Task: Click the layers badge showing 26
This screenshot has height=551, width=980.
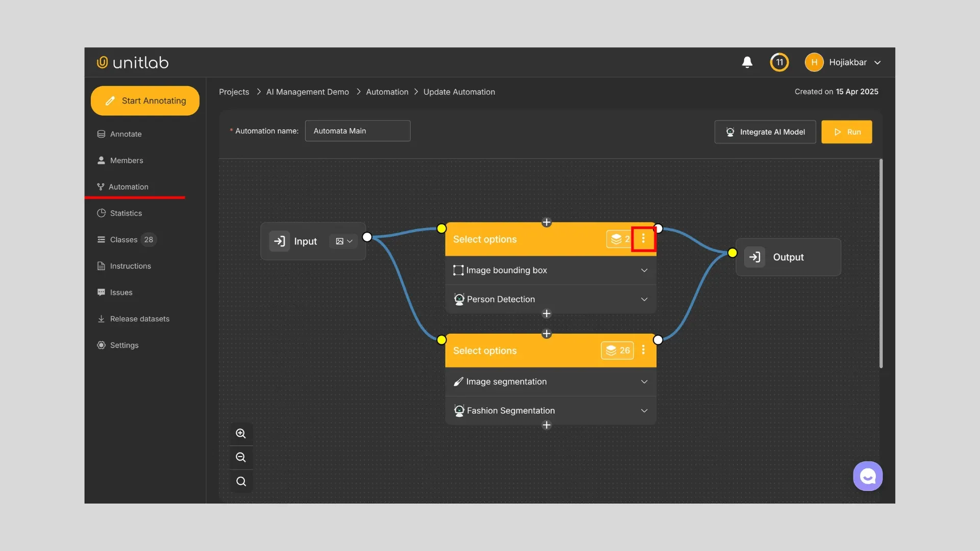Action: click(x=617, y=350)
